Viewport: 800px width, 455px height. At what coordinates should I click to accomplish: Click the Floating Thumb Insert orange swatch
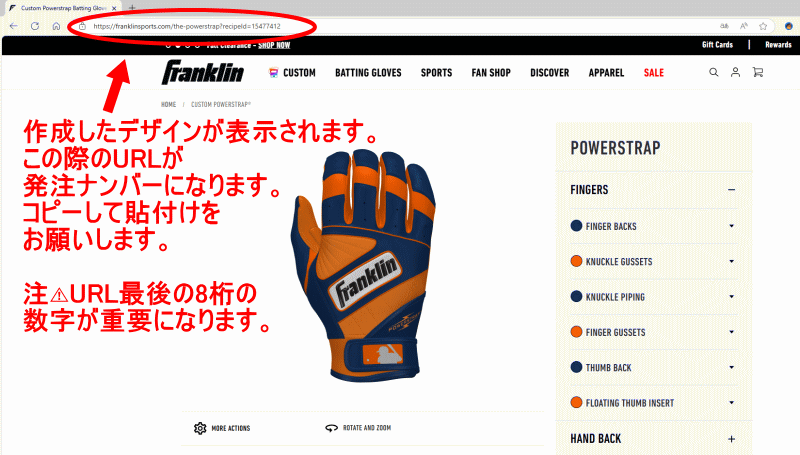coord(576,402)
